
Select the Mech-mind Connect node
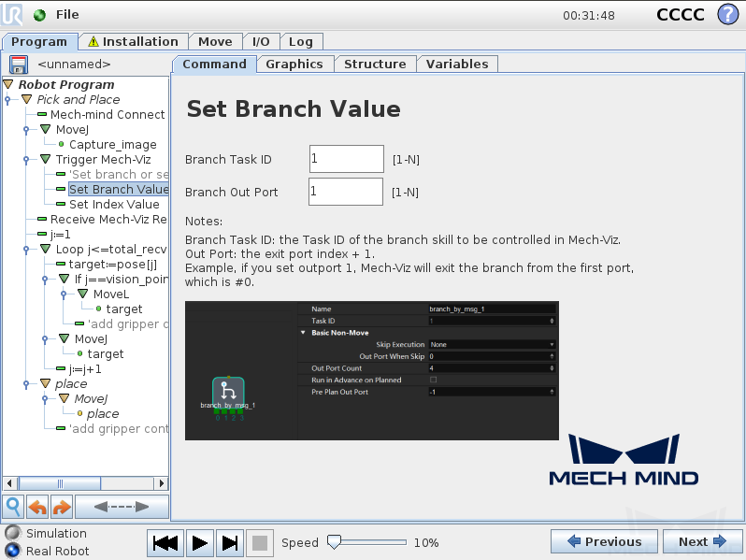point(108,115)
